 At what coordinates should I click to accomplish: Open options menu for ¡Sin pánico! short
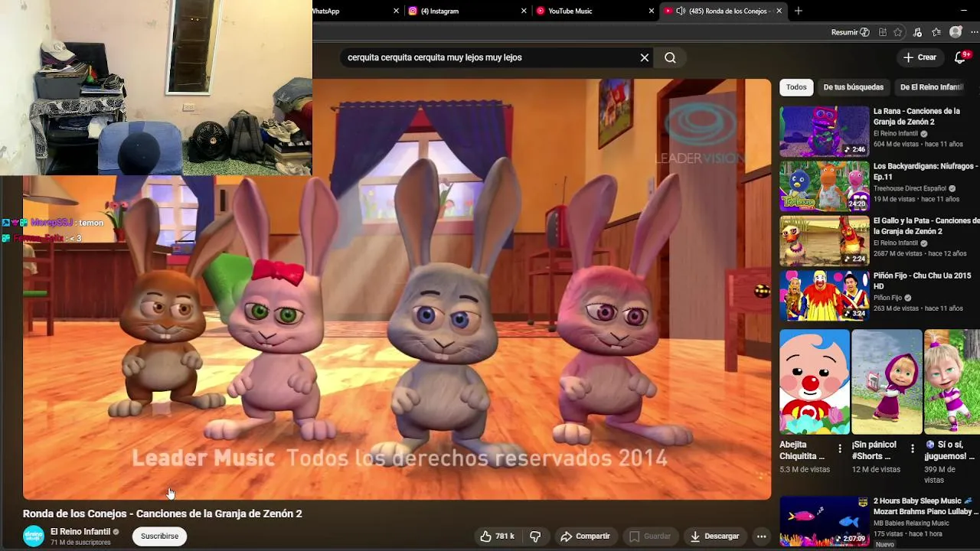click(913, 449)
